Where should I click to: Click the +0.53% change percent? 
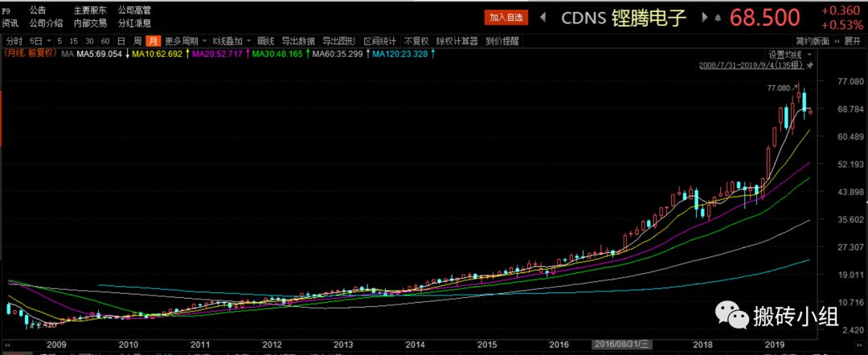(841, 26)
